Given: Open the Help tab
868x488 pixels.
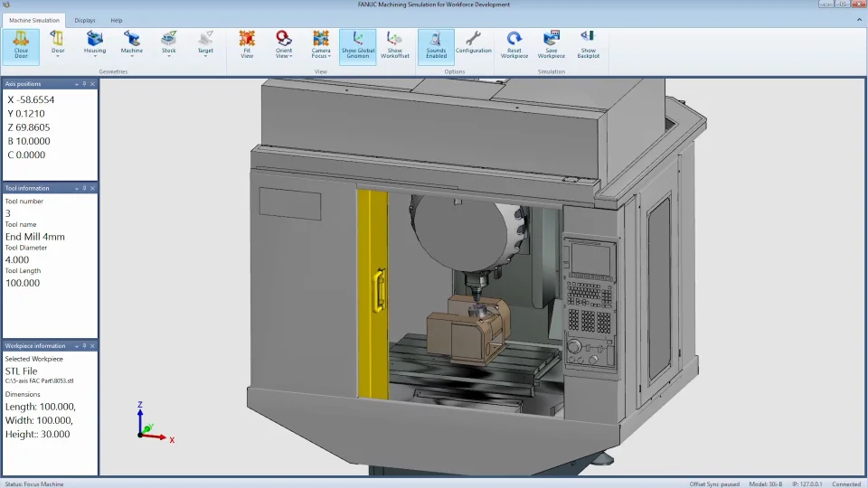Looking at the screenshot, I should 117,20.
